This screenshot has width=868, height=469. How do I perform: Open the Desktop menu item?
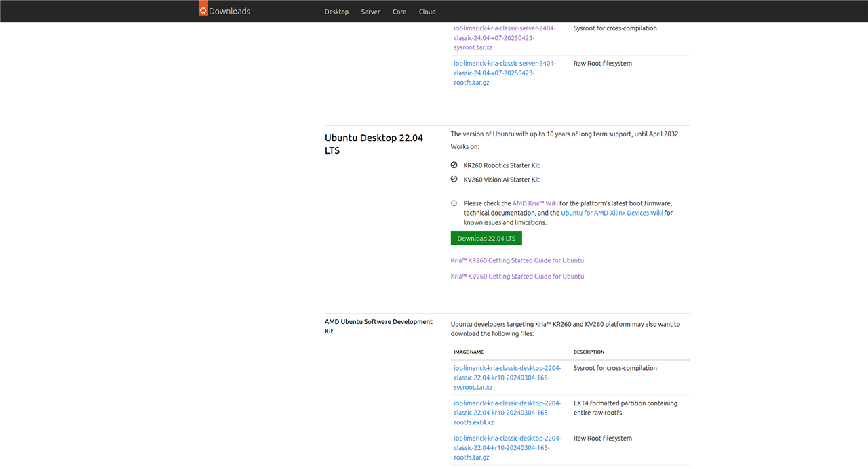click(336, 12)
